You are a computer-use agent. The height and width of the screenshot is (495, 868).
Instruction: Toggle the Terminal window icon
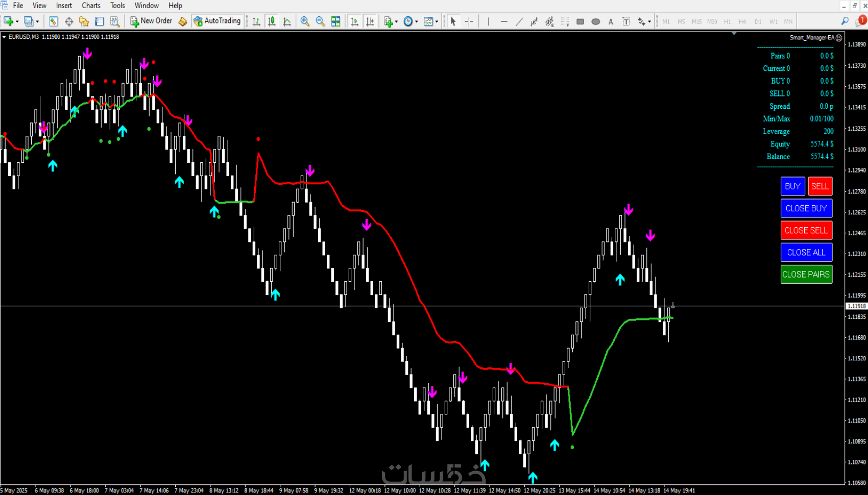tap(99, 21)
